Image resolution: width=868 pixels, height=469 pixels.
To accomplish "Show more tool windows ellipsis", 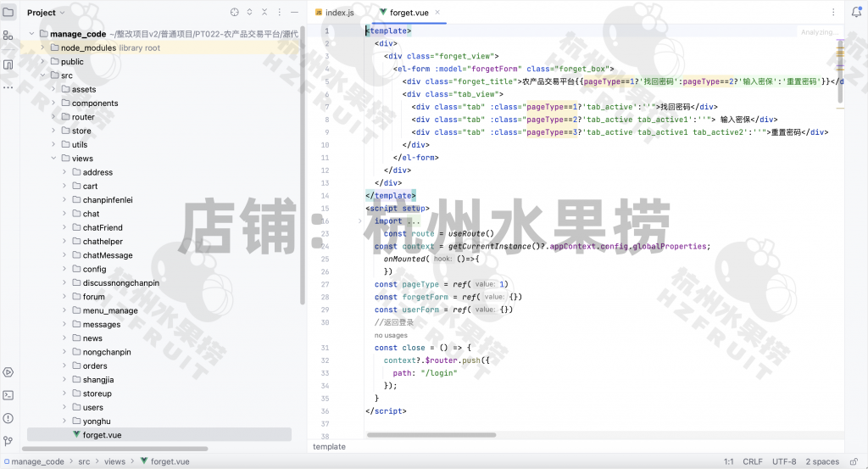I will [x=8, y=87].
